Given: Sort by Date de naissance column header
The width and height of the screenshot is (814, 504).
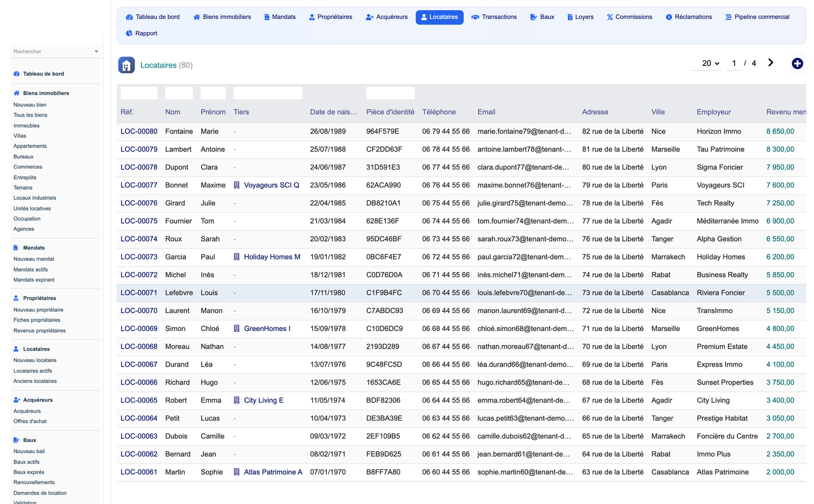Looking at the screenshot, I should click(x=333, y=112).
